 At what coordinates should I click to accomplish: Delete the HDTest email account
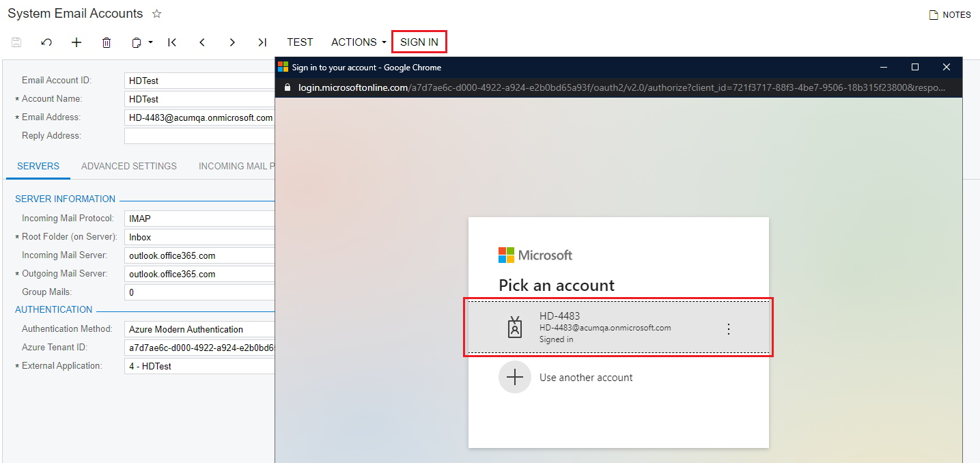[x=106, y=42]
